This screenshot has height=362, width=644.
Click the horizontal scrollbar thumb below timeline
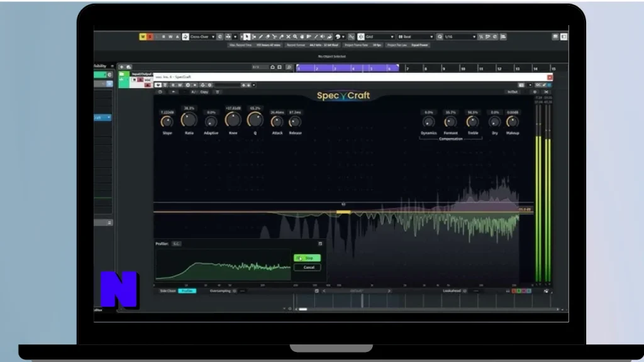point(303,309)
